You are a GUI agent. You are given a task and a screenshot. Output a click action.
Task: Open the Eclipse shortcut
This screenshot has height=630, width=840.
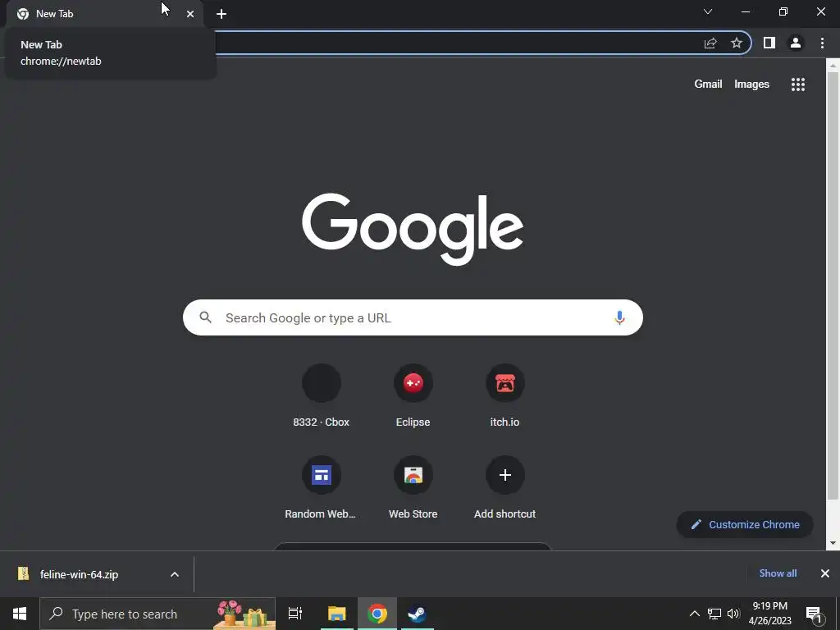tap(413, 396)
